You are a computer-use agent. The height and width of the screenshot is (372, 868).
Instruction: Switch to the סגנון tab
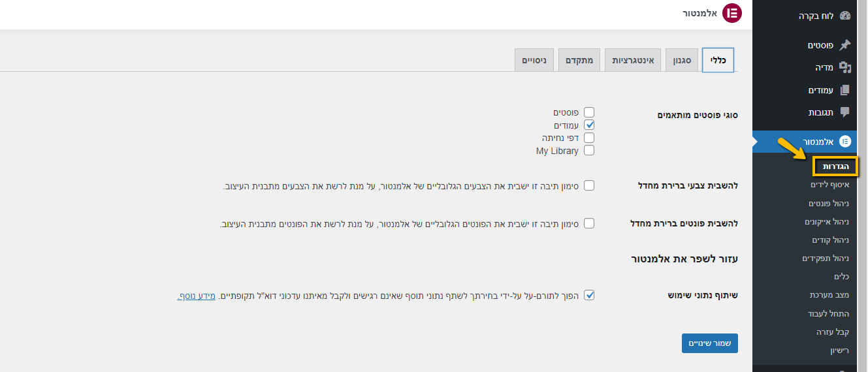[683, 60]
